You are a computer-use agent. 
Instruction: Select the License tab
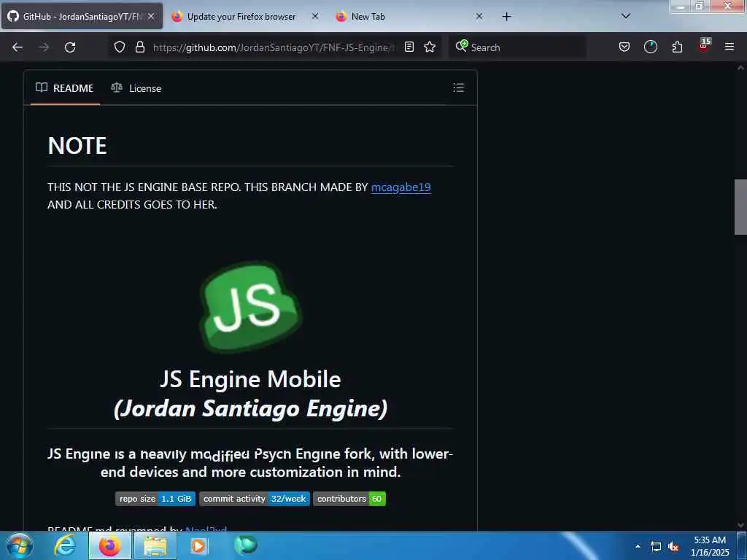(x=136, y=88)
